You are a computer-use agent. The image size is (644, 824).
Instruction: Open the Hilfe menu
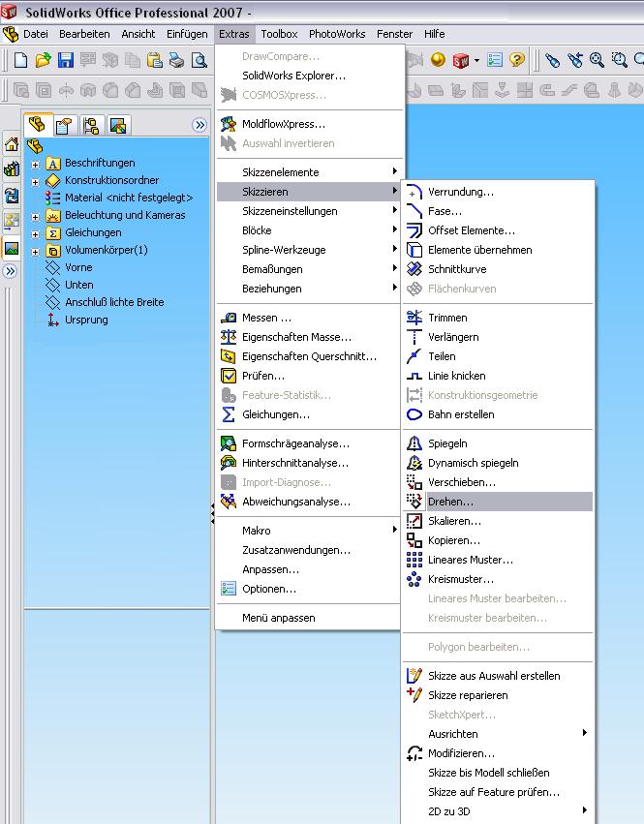tap(434, 34)
